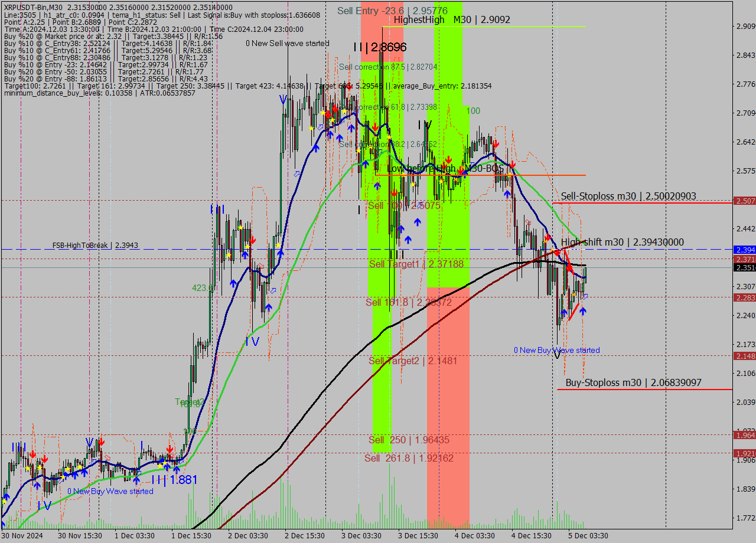756x543 pixels.
Task: Click the Sell-Stoploss m30 2.50020903 label
Action: 628,196
